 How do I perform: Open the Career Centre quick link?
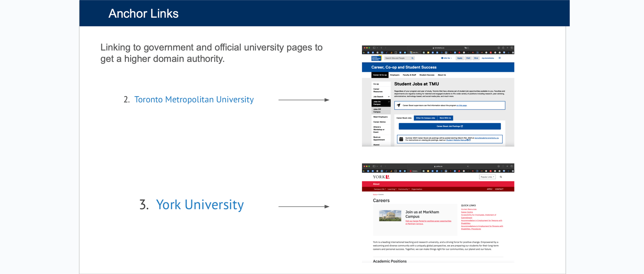tap(467, 212)
